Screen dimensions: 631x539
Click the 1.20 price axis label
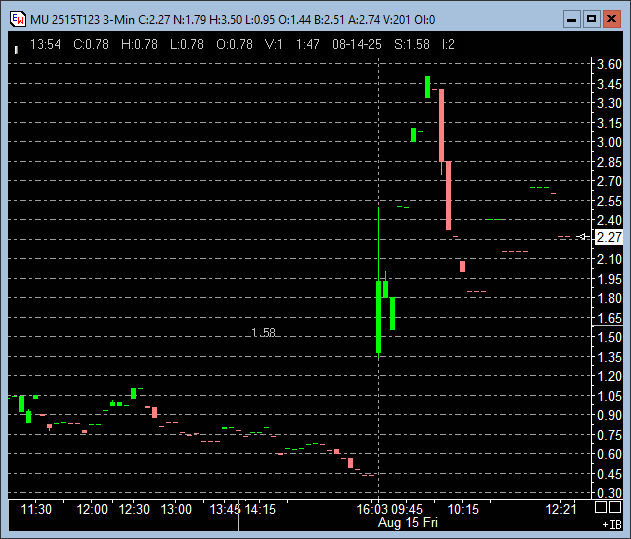[609, 376]
